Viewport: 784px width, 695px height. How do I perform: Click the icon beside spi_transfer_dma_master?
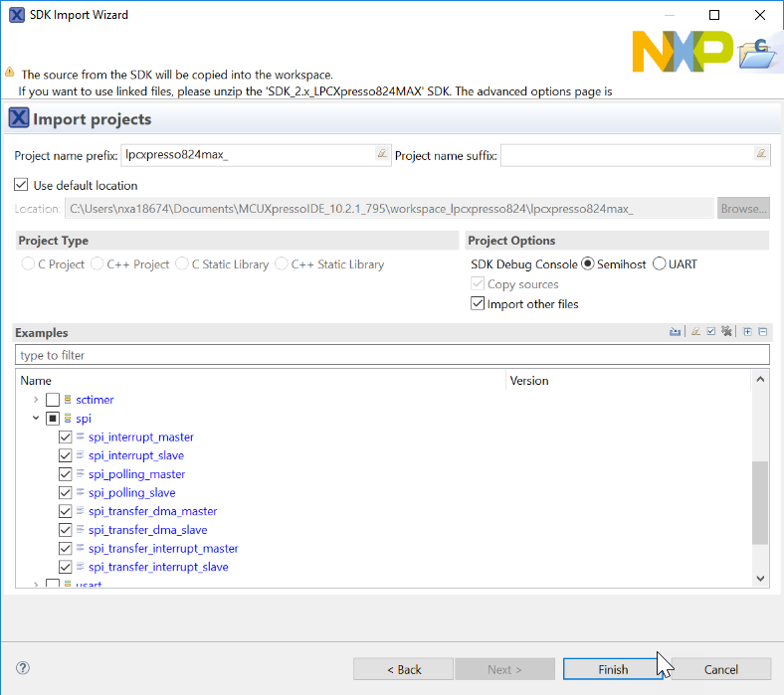click(x=80, y=511)
